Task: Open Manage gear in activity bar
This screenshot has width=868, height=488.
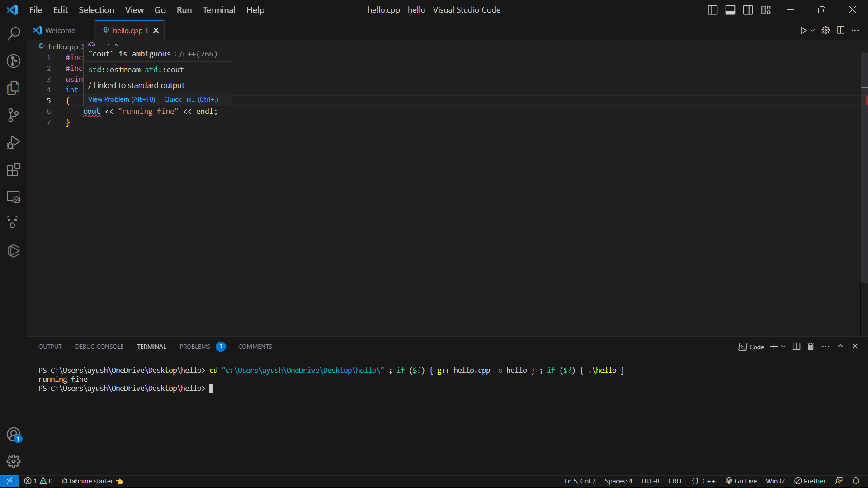Action: (x=14, y=461)
